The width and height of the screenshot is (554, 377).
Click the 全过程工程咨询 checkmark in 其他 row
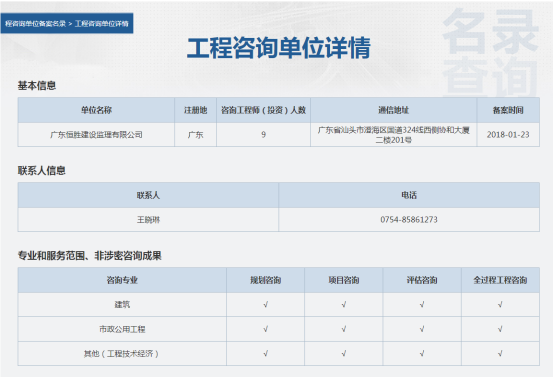[x=500, y=354]
